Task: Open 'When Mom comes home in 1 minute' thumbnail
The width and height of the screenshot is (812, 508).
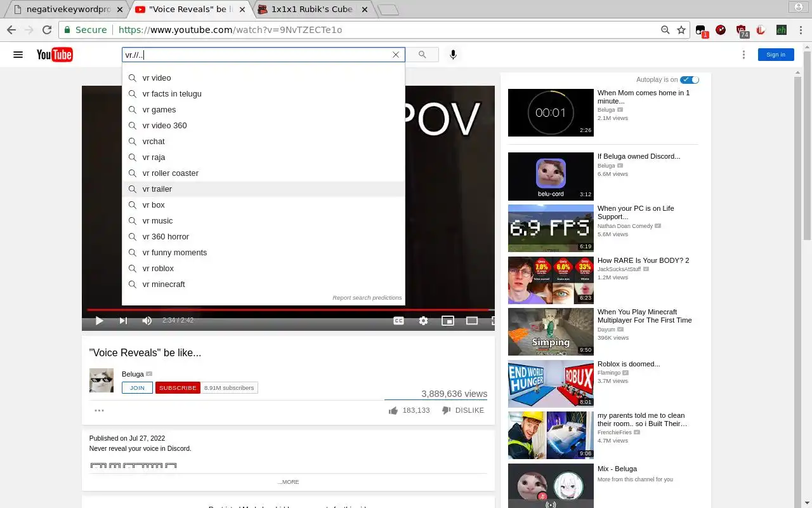Action: pos(551,112)
